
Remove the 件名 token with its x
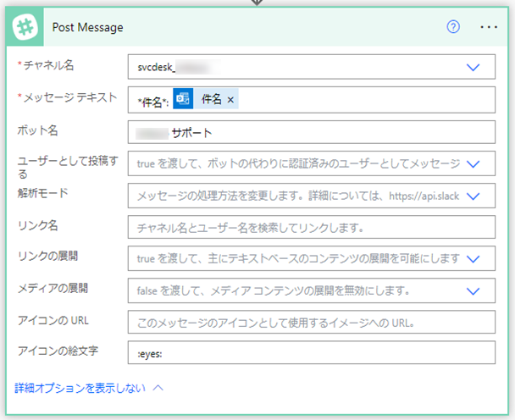click(231, 101)
